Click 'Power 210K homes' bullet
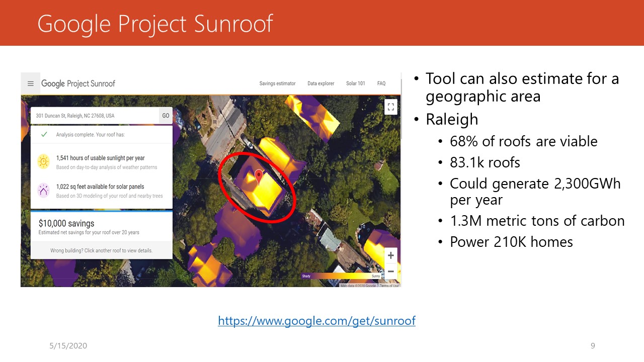This screenshot has width=644, height=362. (x=511, y=242)
